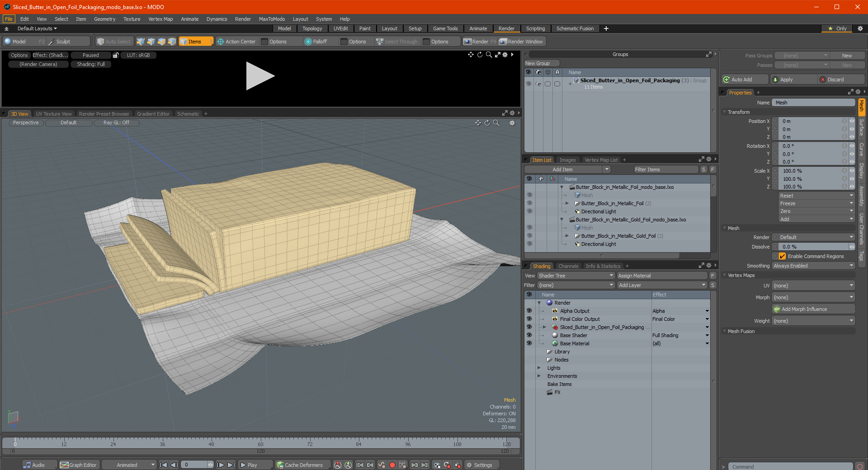Toggle visibility of Sliced_Butter group

[x=528, y=84]
